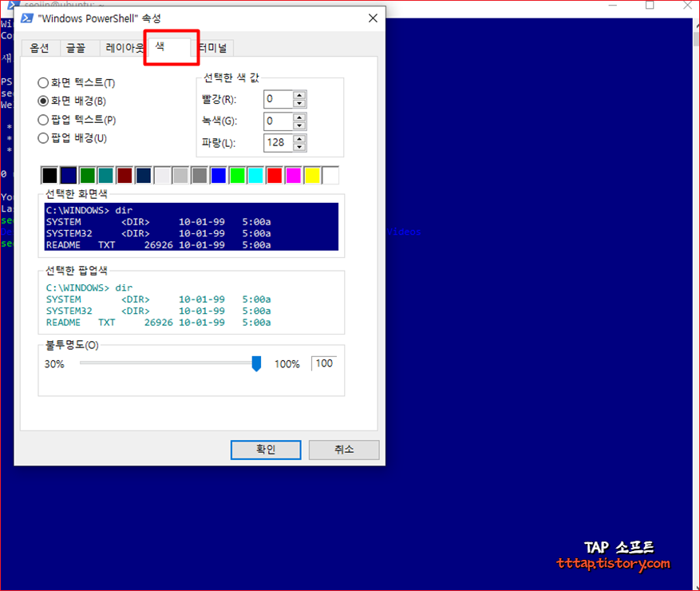
Task: Click the 파랑(L) value field
Action: tap(279, 143)
